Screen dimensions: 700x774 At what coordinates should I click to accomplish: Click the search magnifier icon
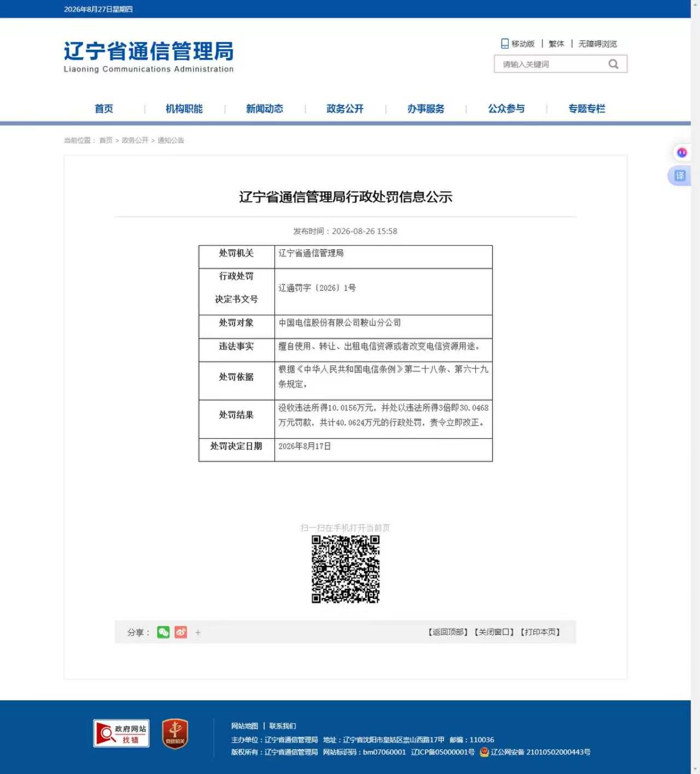pos(614,64)
